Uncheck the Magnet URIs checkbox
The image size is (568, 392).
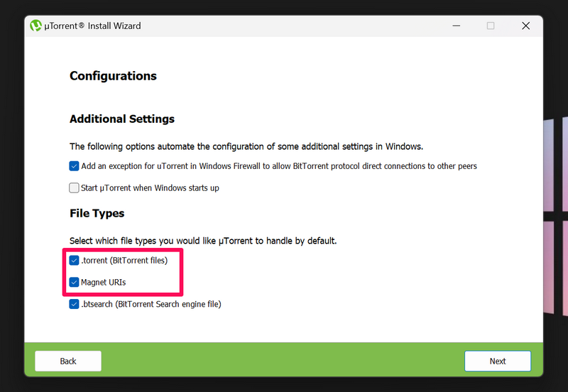click(x=75, y=282)
